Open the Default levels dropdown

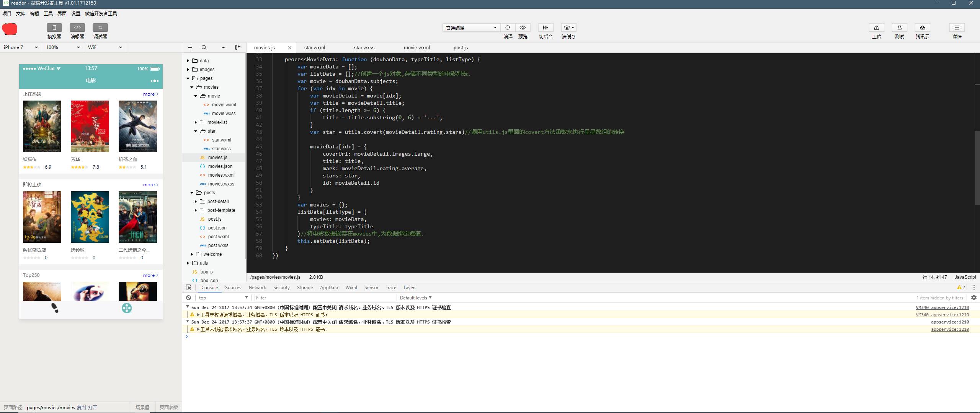(416, 298)
